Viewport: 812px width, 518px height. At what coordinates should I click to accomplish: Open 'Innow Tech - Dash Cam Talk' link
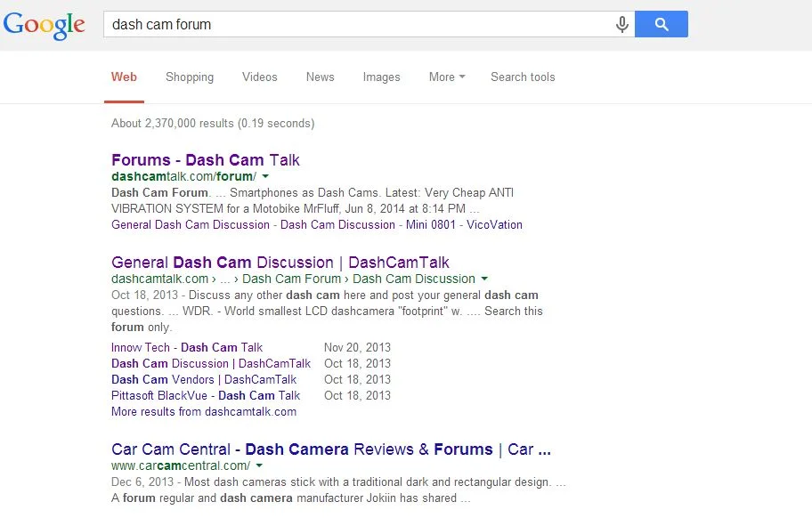click(x=187, y=347)
